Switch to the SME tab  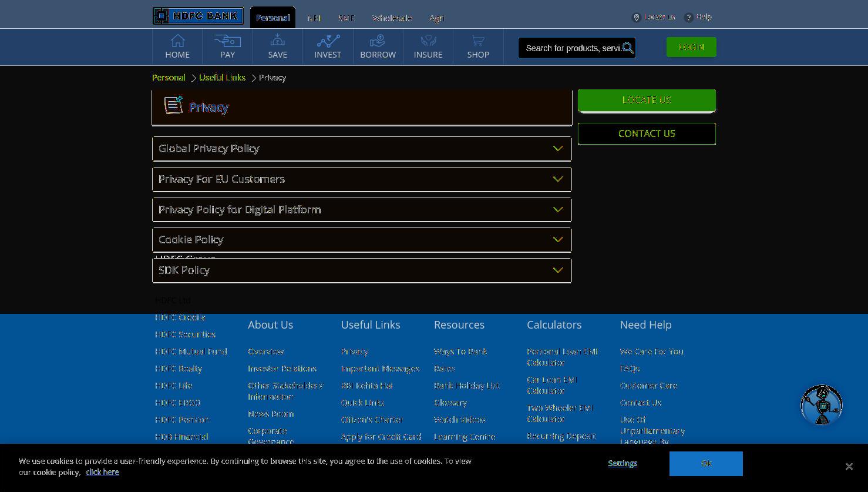[x=346, y=18]
